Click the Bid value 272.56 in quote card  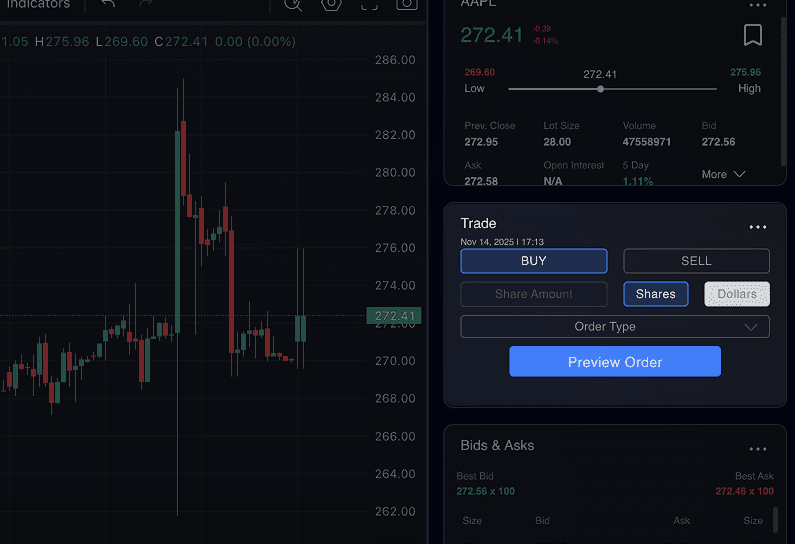click(x=718, y=142)
